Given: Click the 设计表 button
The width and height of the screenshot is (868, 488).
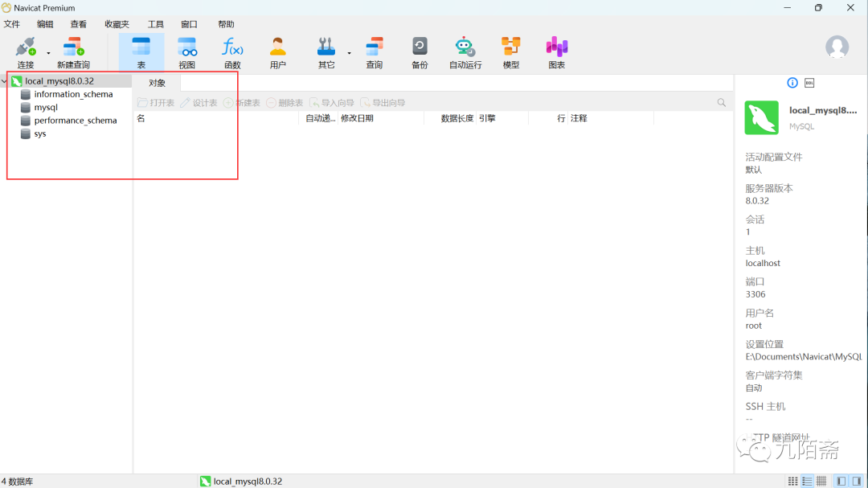Looking at the screenshot, I should 199,103.
